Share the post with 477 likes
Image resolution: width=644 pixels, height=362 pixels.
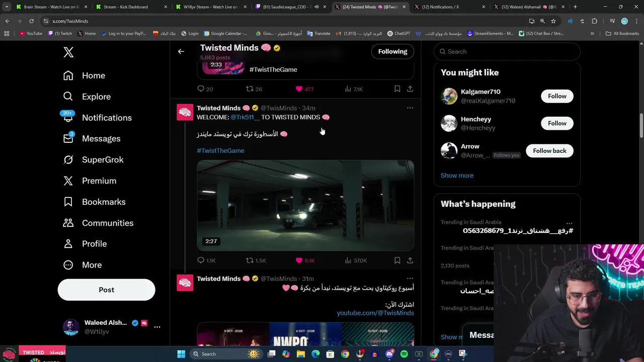(410, 89)
